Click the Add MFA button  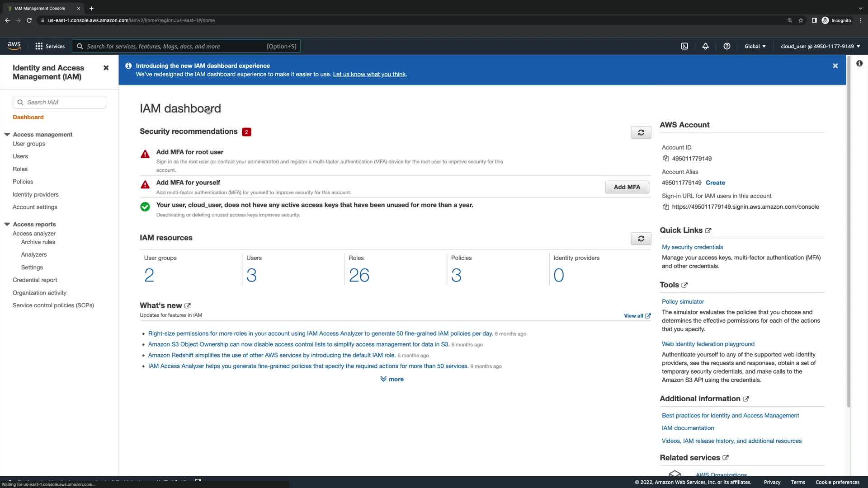(x=627, y=187)
